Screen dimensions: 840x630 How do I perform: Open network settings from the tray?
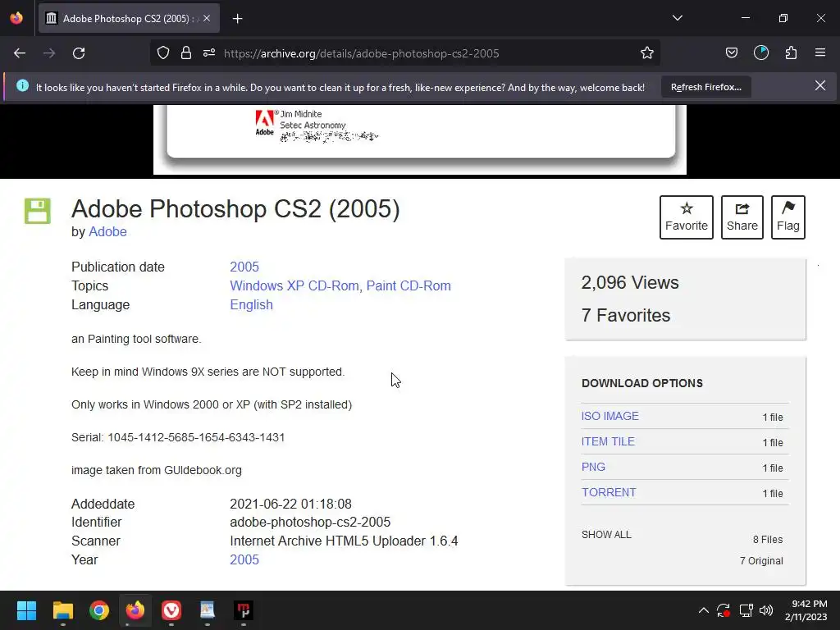(746, 610)
